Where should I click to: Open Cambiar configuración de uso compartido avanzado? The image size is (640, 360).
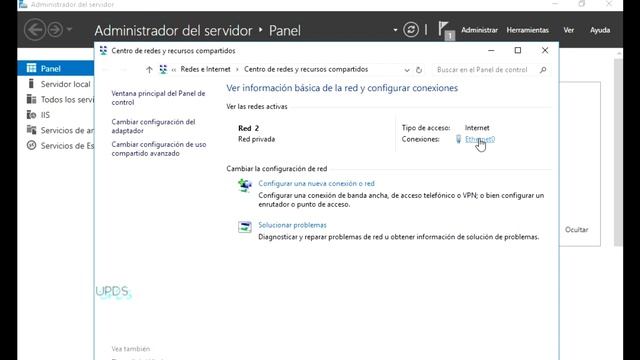(159, 149)
